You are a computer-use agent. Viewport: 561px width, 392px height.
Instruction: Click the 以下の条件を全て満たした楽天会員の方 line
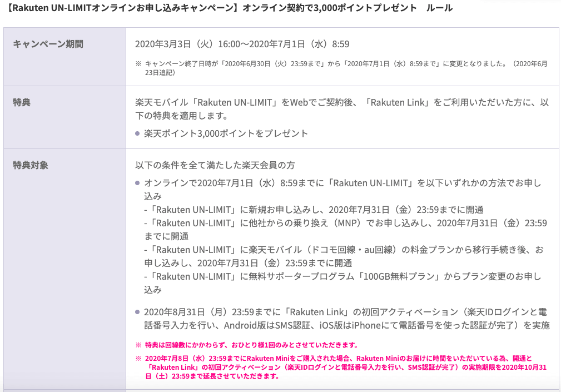[215, 165]
